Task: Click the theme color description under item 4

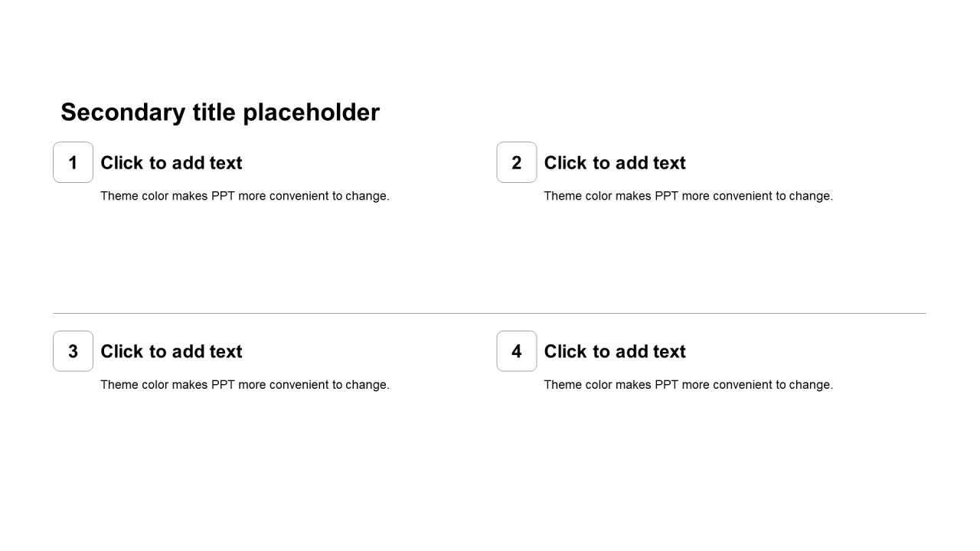Action: click(688, 385)
